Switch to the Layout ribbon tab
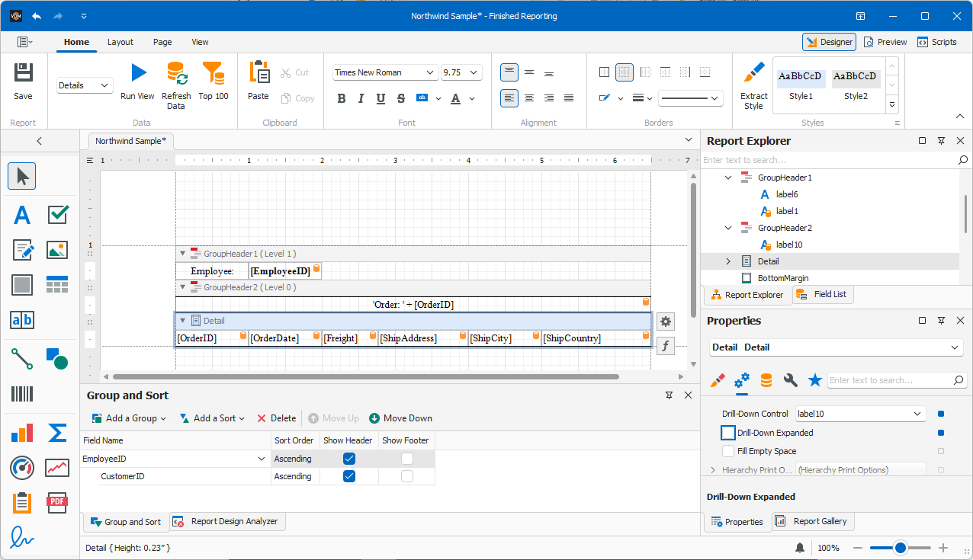The image size is (973, 560). click(x=120, y=42)
